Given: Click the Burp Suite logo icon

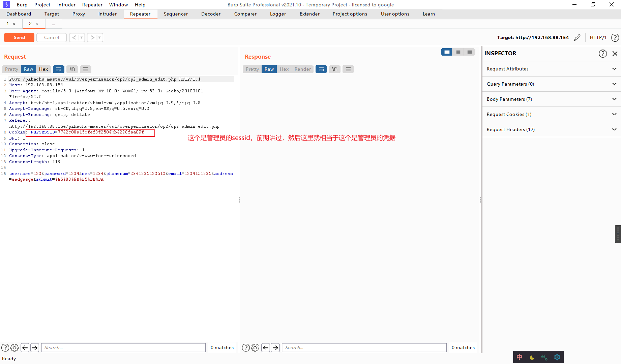Looking at the screenshot, I should point(7,4).
